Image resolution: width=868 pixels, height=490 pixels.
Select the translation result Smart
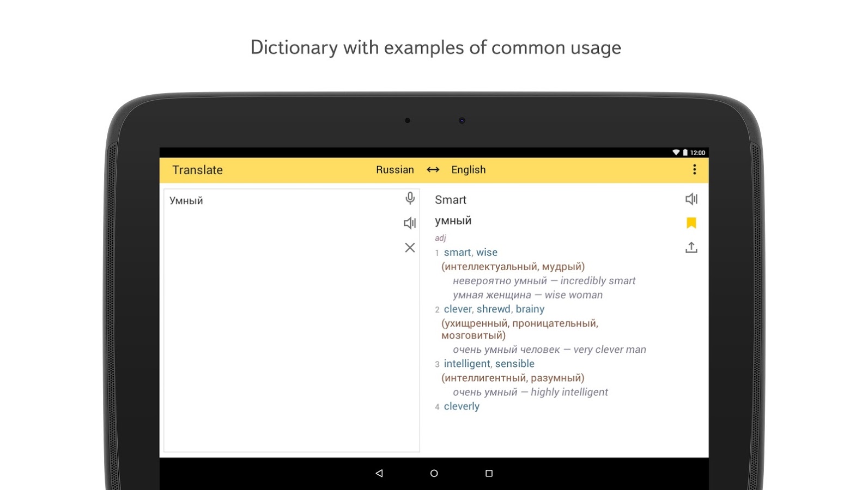click(x=451, y=200)
